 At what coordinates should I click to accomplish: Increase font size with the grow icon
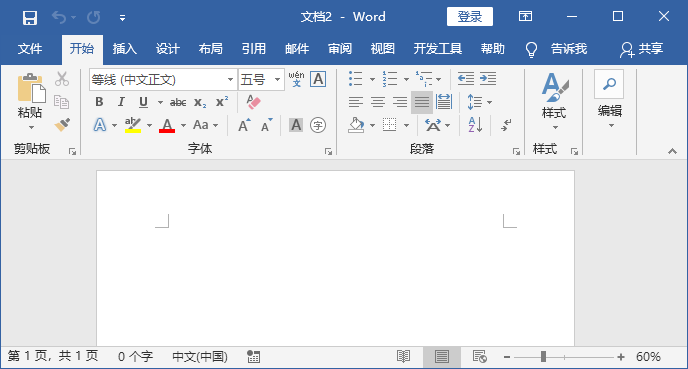click(x=244, y=125)
